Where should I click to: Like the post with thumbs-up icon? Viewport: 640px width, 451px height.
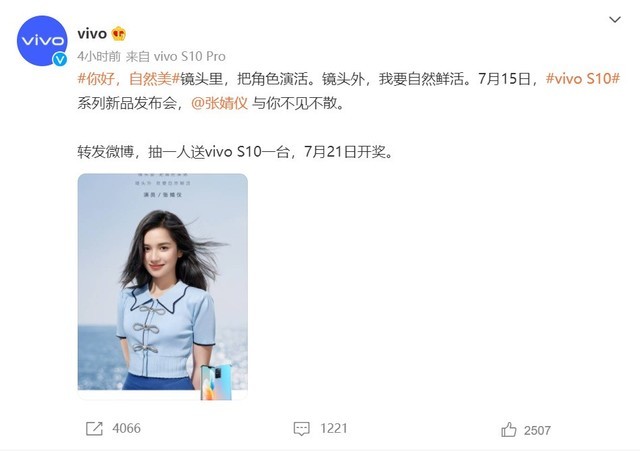509,430
